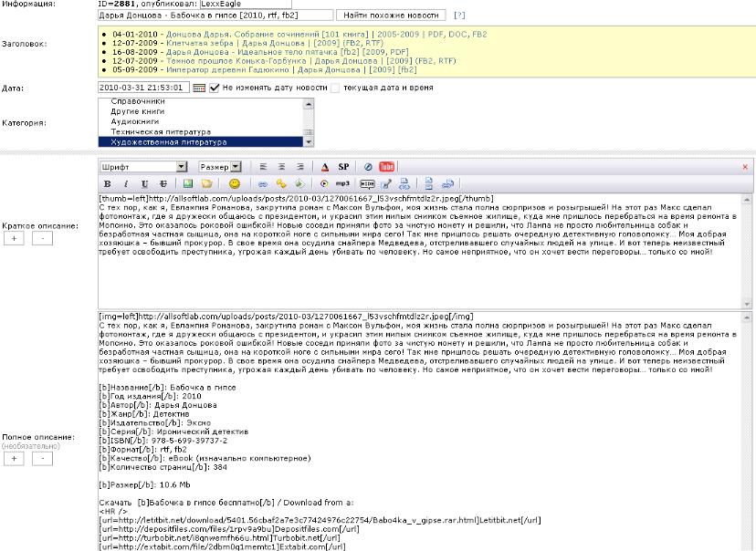Align text center

click(x=281, y=167)
